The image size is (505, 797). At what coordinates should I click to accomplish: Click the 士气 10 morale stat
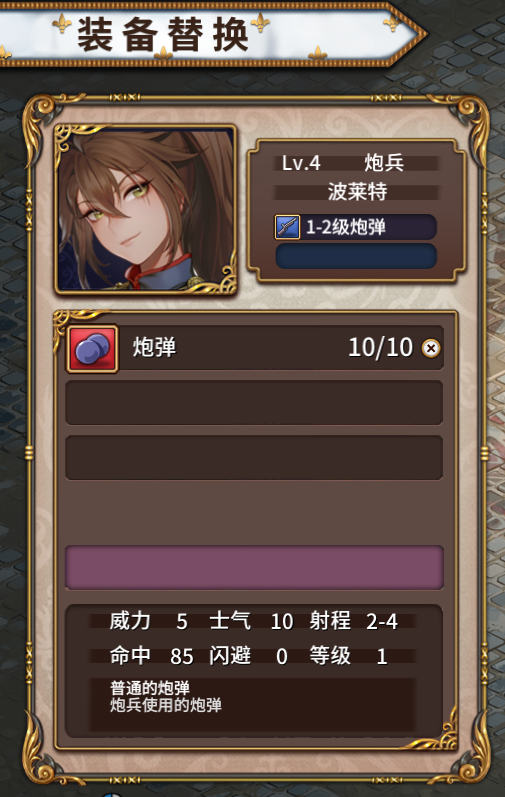coord(251,621)
